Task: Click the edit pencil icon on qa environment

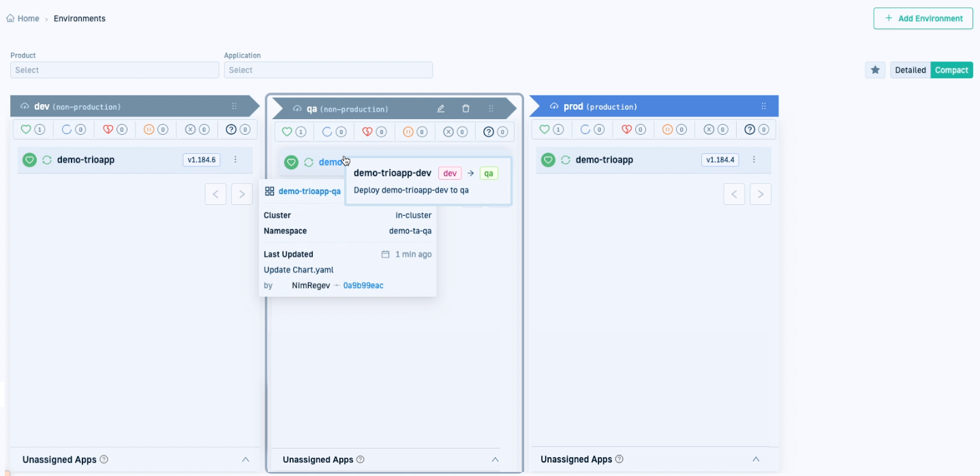Action: click(441, 108)
